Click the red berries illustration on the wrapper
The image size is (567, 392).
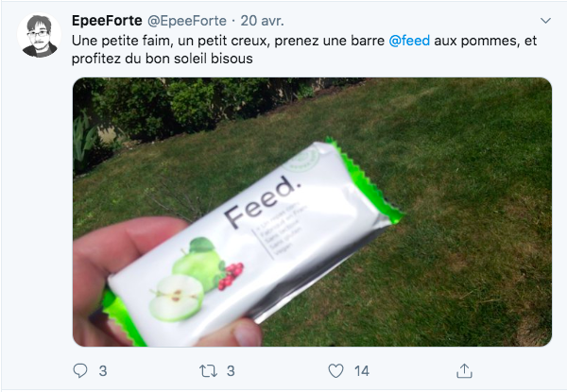click(x=231, y=276)
